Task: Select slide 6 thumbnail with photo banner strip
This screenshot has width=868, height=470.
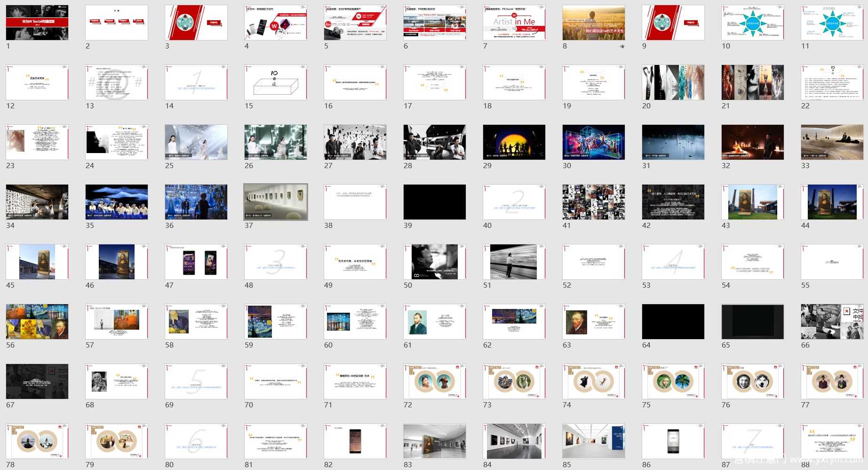Action: pos(435,23)
